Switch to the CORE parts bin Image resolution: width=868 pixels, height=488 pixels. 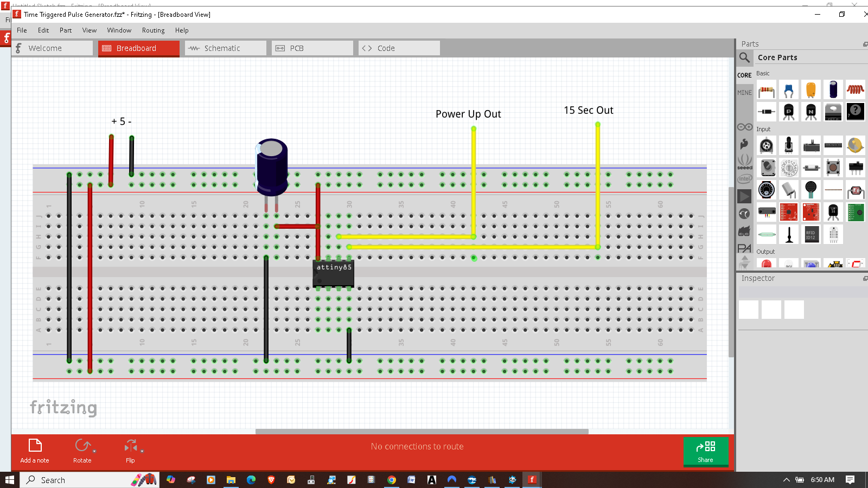pyautogui.click(x=744, y=75)
